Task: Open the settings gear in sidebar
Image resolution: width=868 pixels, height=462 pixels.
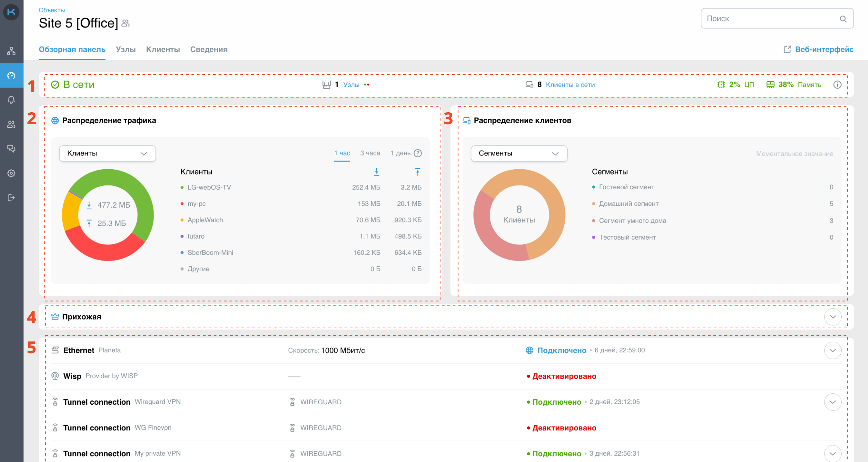Action: (x=11, y=173)
